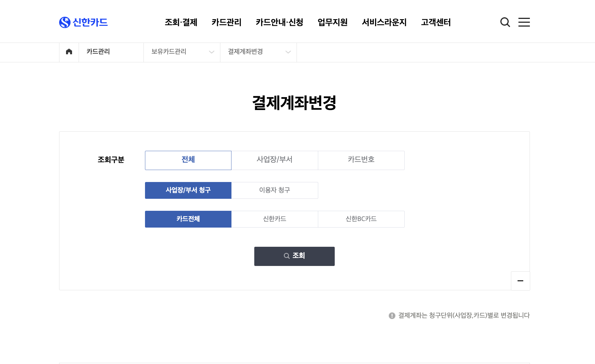This screenshot has width=595, height=364.
Task: Open the 조회·결제 top menu
Action: (x=181, y=22)
